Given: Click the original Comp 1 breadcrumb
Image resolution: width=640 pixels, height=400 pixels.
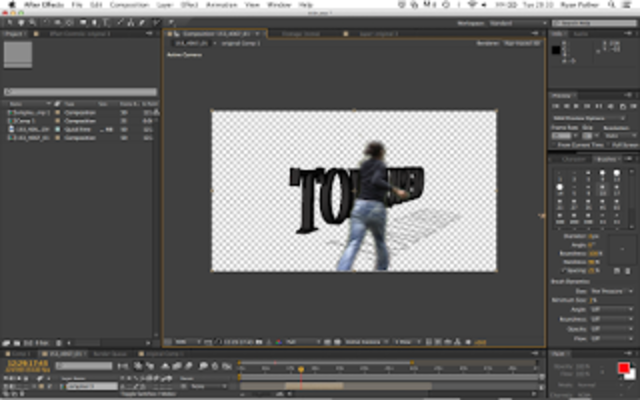Looking at the screenshot, I should click(x=240, y=43).
